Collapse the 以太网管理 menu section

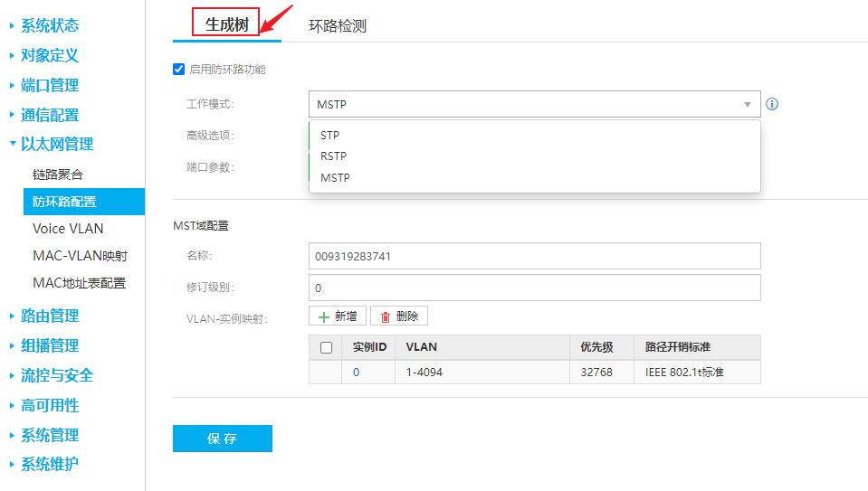[x=56, y=144]
